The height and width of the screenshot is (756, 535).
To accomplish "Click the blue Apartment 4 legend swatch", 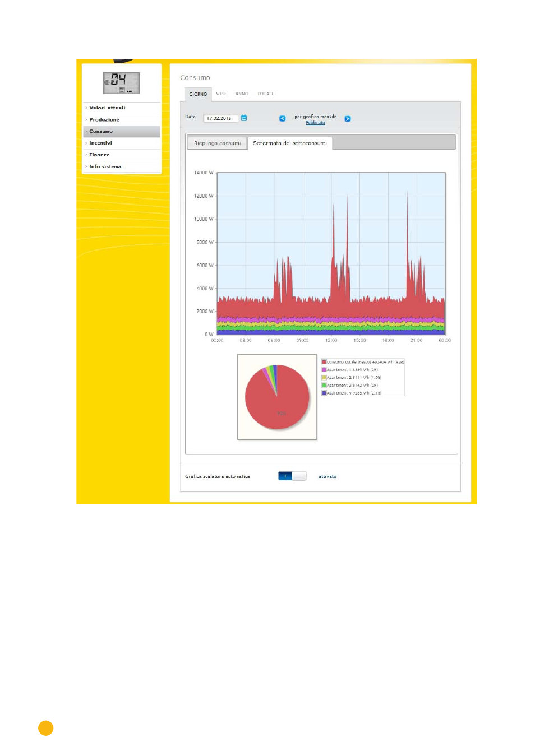I will point(324,393).
